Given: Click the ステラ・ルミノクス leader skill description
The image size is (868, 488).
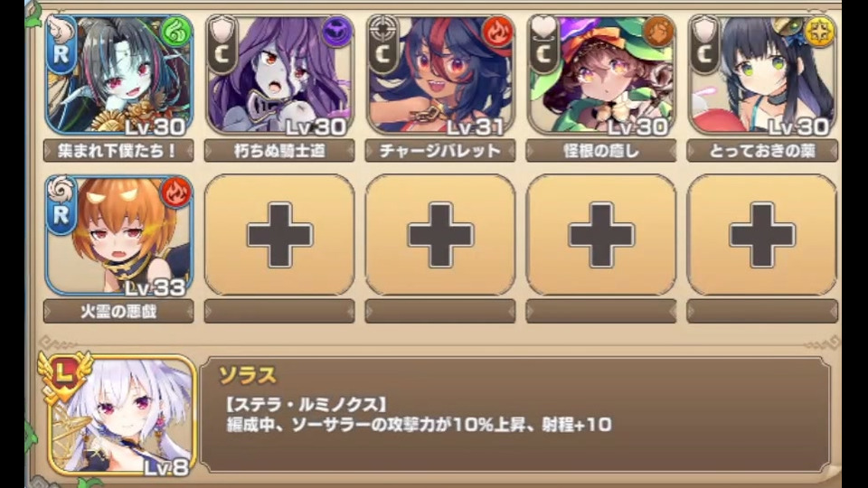Looking at the screenshot, I should point(419,415).
